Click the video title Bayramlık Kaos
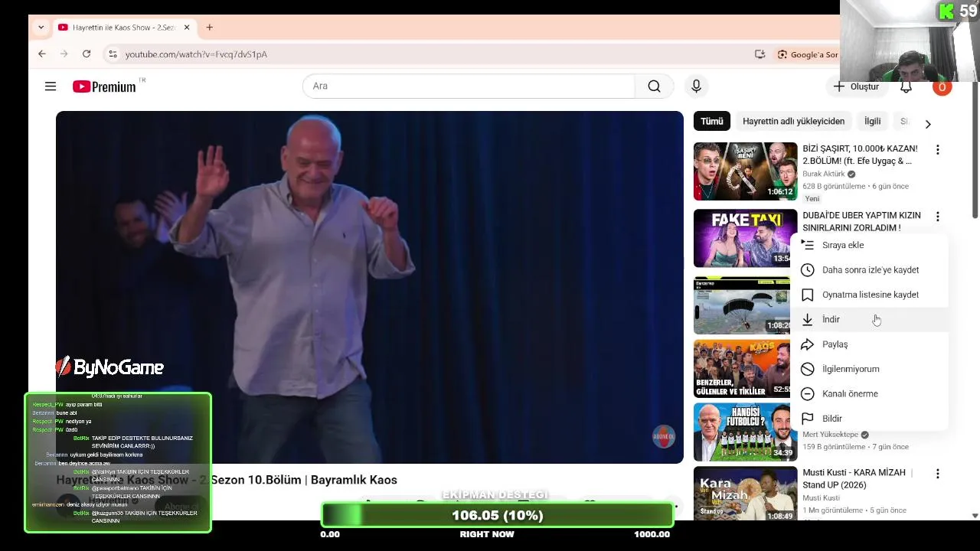This screenshot has height=551, width=980. tap(227, 481)
